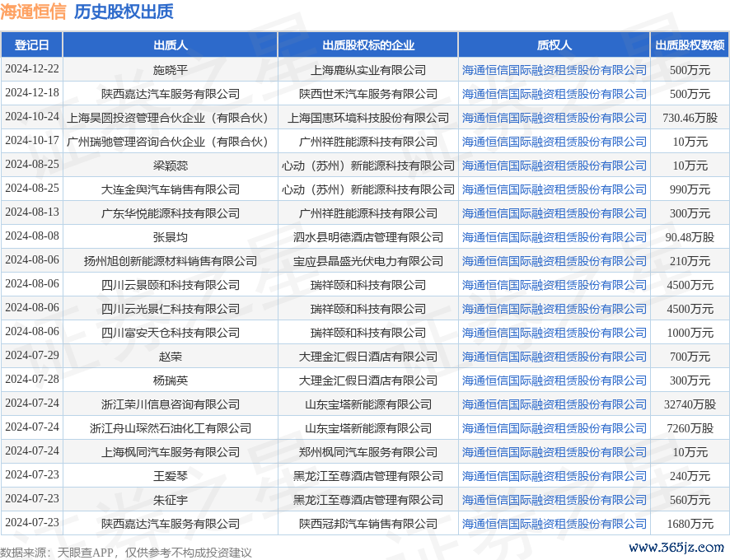This screenshot has height=560, width=730.
Task: Click company 郑州枫同汽车服务有限公司
Action: pos(367,452)
